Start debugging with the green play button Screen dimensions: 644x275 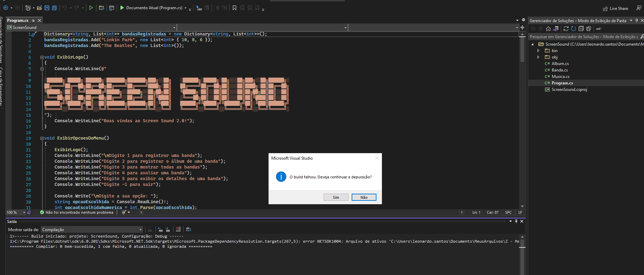point(122,8)
